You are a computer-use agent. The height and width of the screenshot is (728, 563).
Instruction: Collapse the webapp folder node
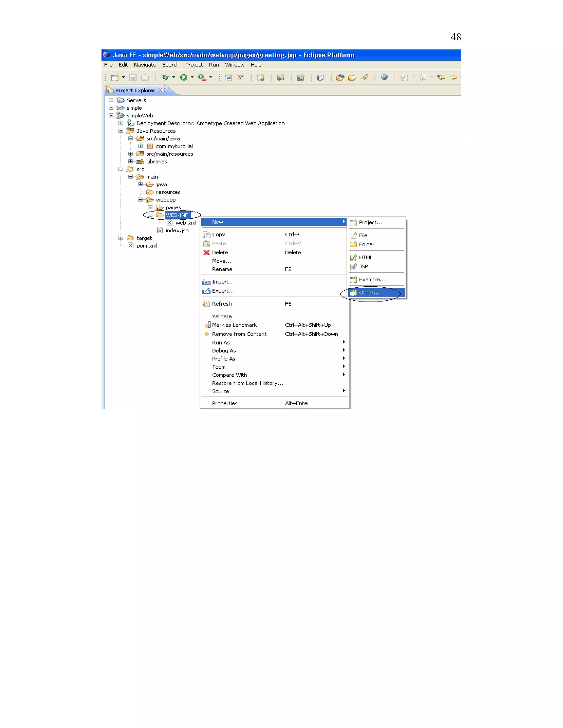(x=140, y=200)
